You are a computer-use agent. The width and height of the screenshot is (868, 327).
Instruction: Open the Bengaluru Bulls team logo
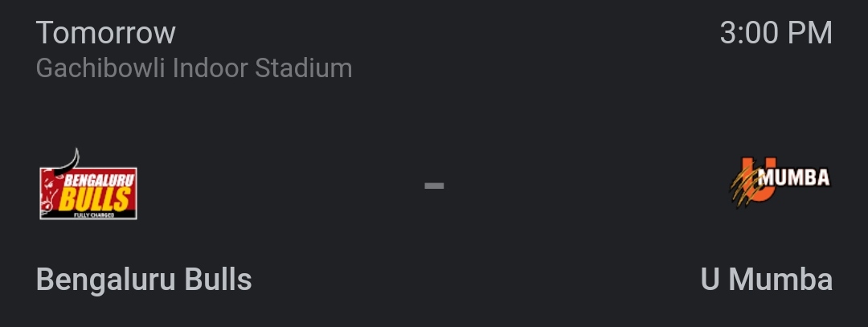[88, 184]
